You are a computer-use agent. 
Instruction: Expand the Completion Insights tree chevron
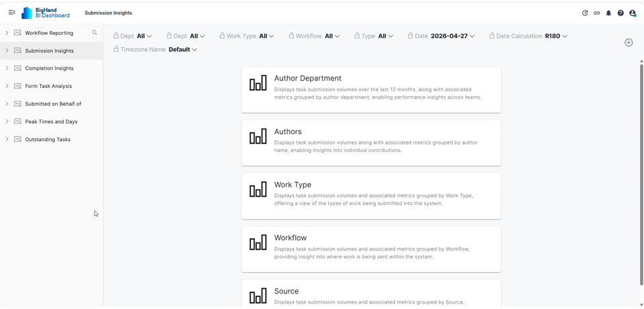pos(7,69)
